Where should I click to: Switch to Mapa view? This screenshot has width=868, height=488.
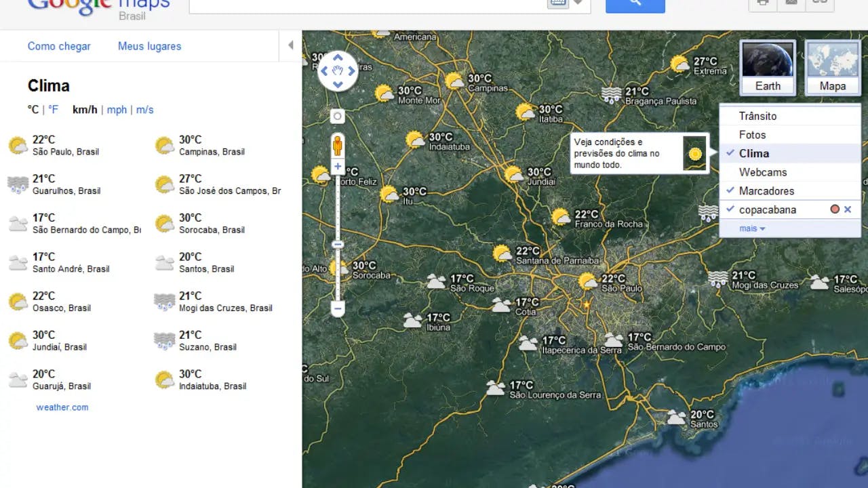click(x=832, y=67)
